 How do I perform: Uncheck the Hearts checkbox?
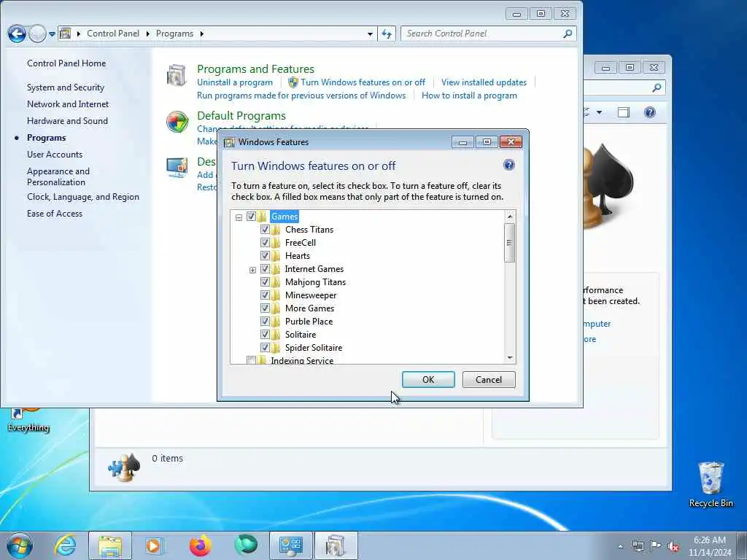(x=265, y=256)
